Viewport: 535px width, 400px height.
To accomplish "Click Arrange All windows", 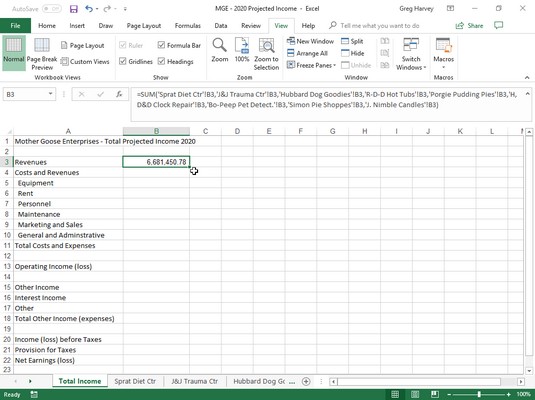I will click(307, 53).
